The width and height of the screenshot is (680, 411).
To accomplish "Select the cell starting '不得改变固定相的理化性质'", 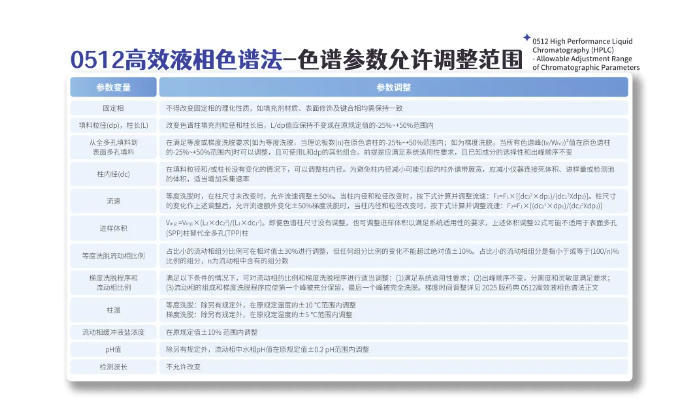I will 393,108.
